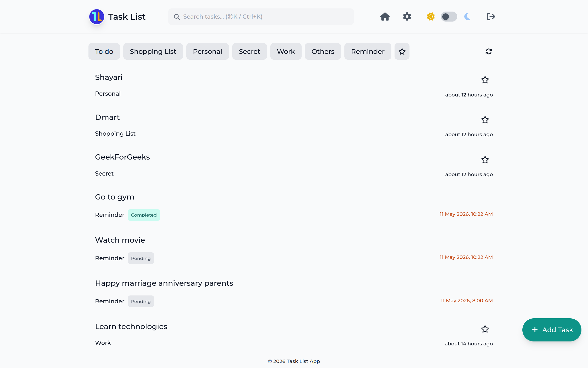Screen dimensions: 588x368
Task: Click the Work label under Learn technologies
Action: [103, 343]
